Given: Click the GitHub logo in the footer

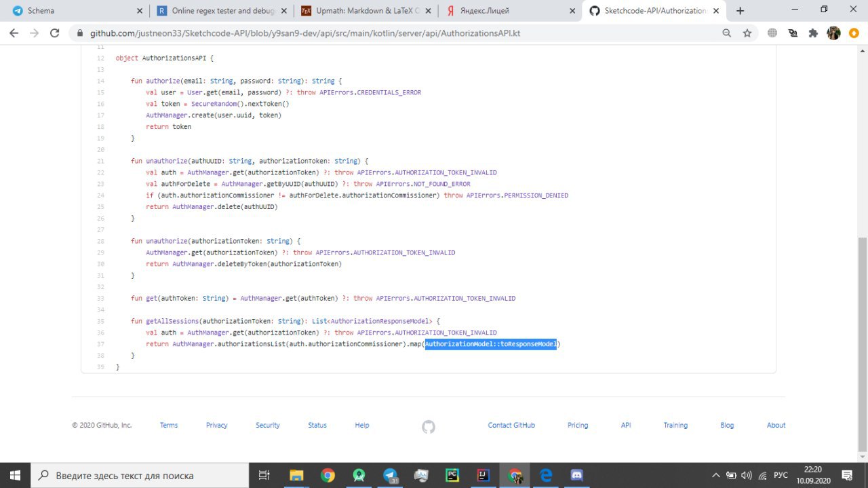Looking at the screenshot, I should click(428, 426).
